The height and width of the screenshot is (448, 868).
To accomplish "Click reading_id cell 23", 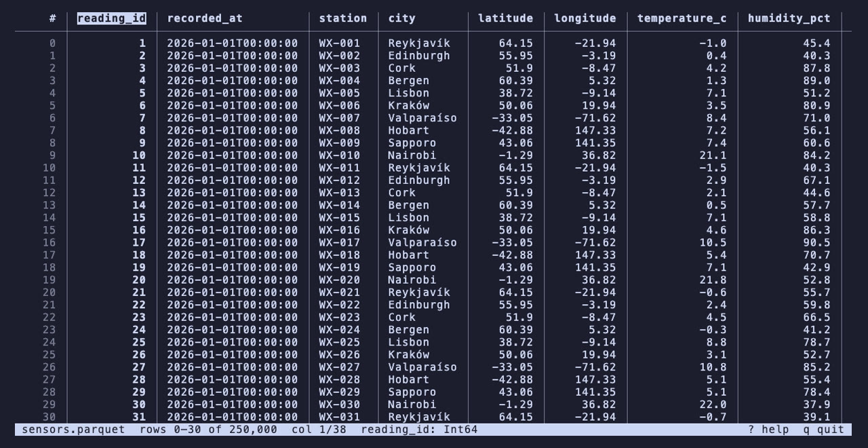I will click(139, 317).
